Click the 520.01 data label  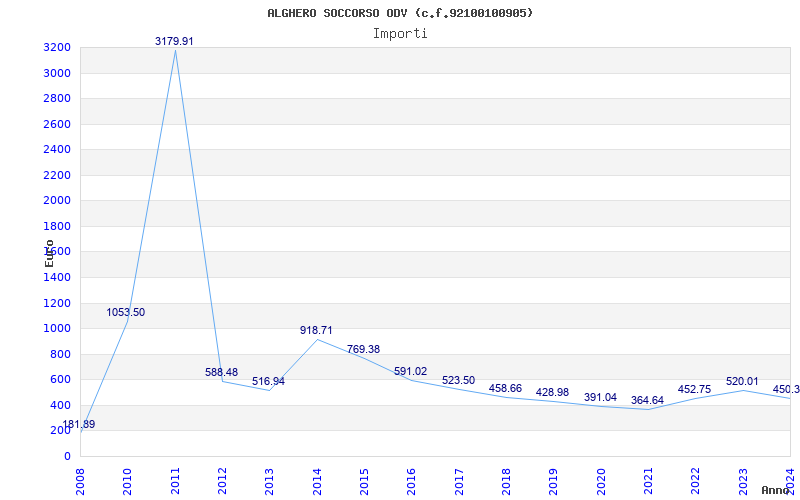[742, 382]
